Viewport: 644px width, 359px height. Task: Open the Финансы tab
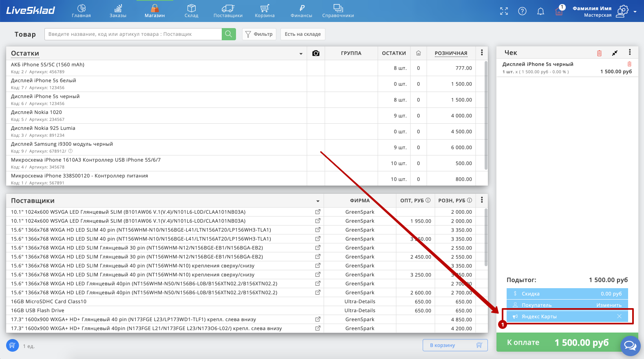pyautogui.click(x=301, y=11)
